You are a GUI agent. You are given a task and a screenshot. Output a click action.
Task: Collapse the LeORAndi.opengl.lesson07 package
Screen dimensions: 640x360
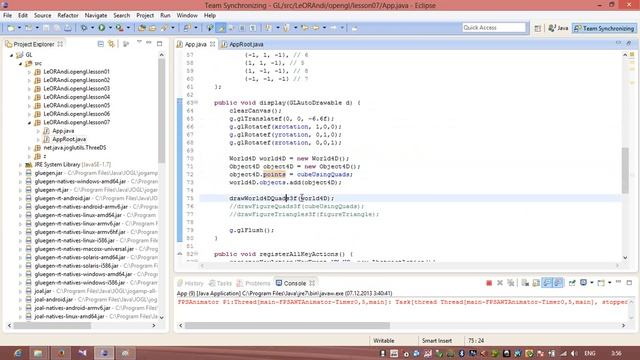29,122
